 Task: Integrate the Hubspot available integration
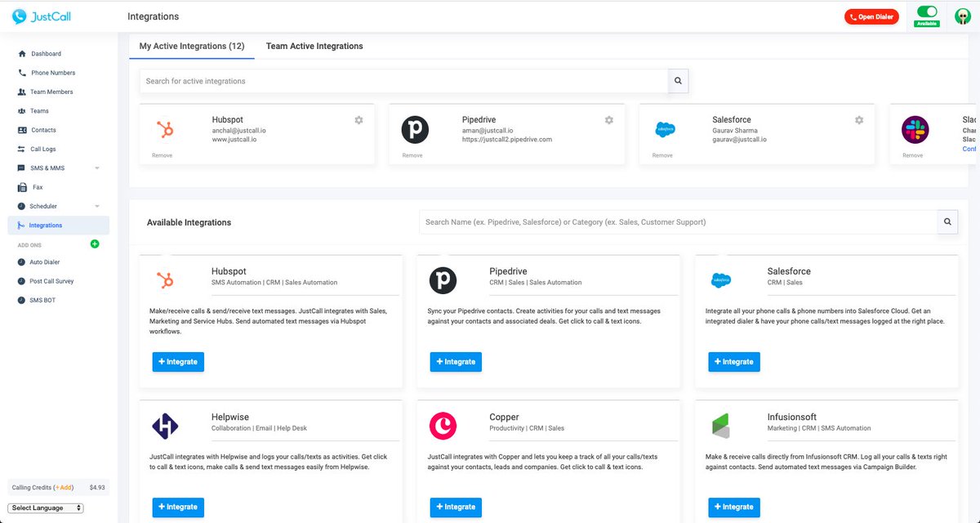pyautogui.click(x=178, y=361)
